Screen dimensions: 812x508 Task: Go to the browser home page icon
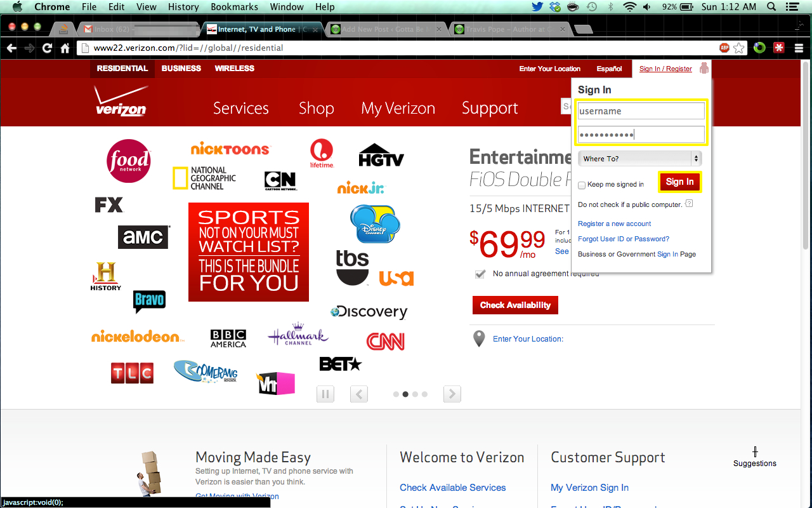tap(65, 48)
